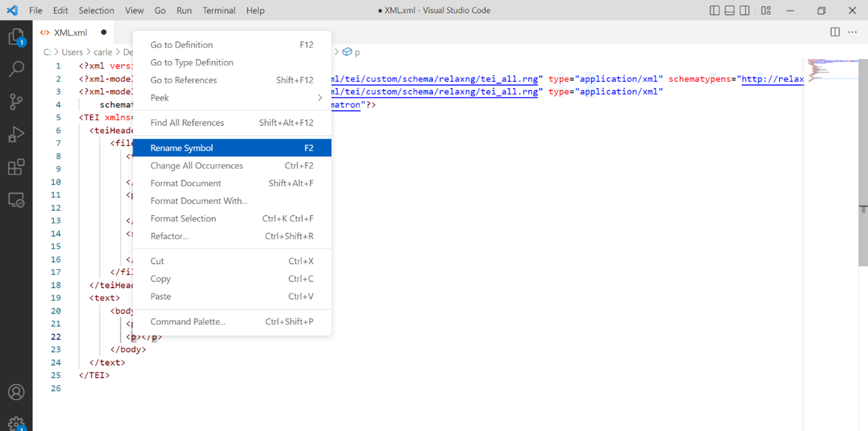Screen dimensions: 868x431
Task: Choose Cut from context menu
Action: 232,261
